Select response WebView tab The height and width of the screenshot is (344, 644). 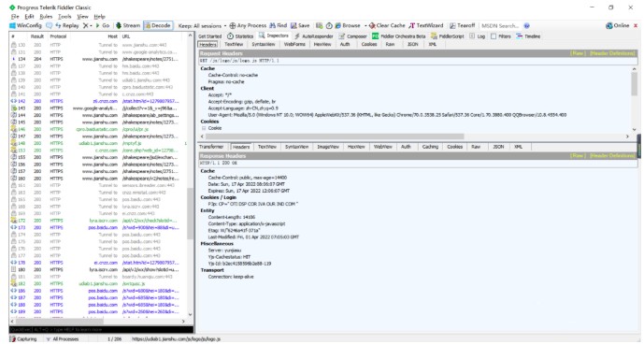383,147
